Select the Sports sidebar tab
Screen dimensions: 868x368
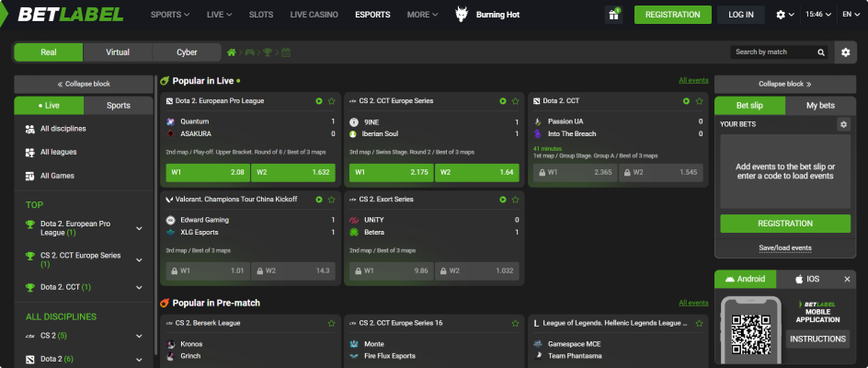click(119, 105)
